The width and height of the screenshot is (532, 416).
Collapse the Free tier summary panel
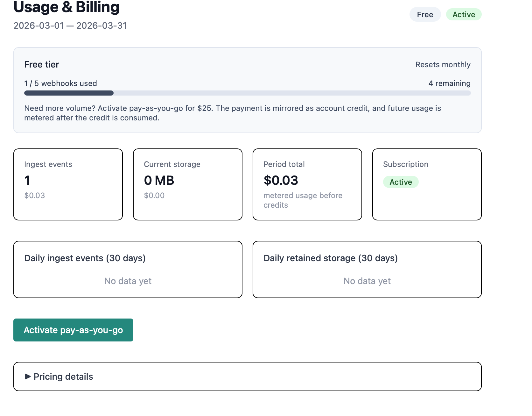(41, 64)
